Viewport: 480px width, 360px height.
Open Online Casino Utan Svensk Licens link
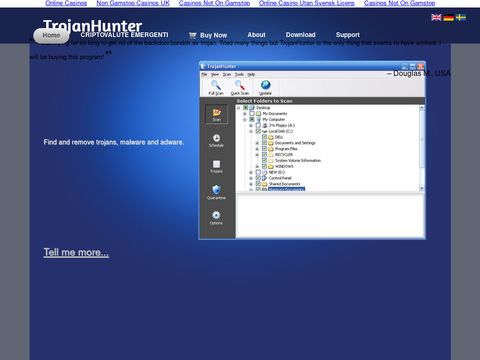307,3
